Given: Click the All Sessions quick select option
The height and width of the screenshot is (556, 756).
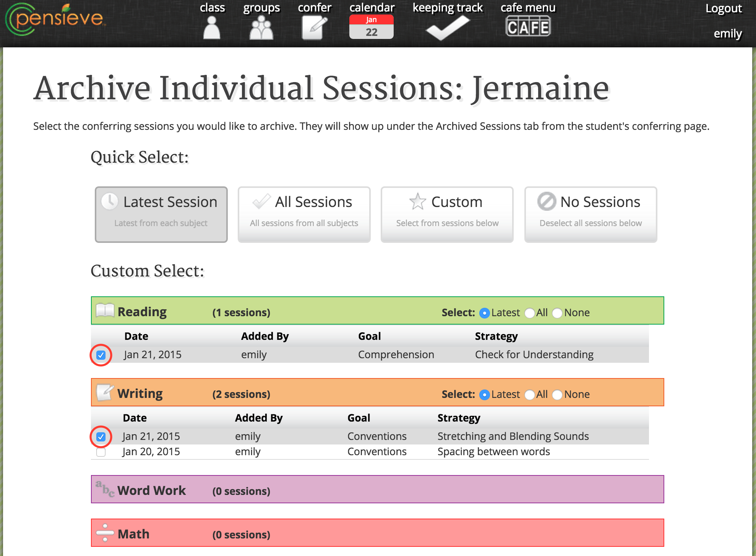Looking at the screenshot, I should [305, 213].
